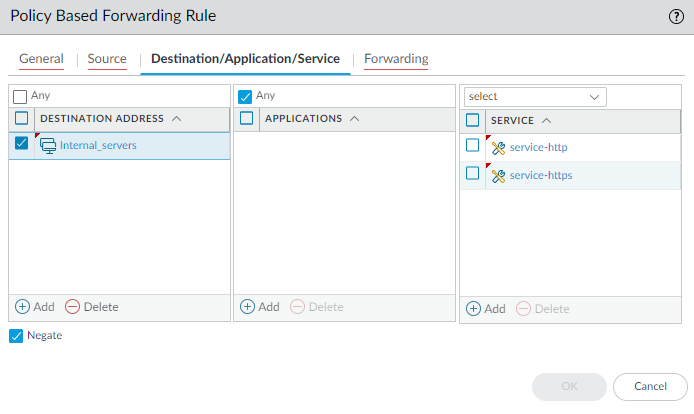This screenshot has height=414, width=694.
Task: Click the service-http wrench icon
Action: click(498, 148)
